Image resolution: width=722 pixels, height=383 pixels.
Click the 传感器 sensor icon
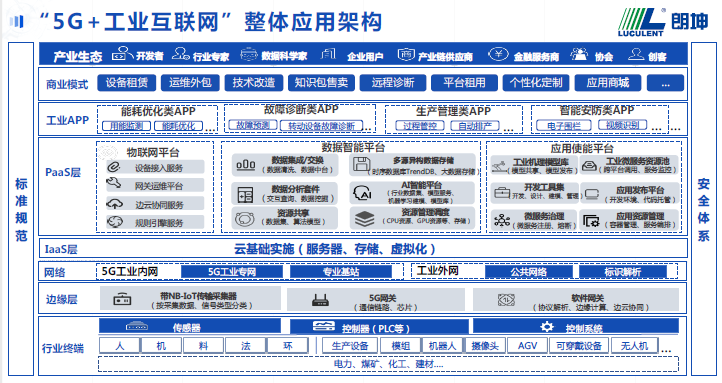137,327
